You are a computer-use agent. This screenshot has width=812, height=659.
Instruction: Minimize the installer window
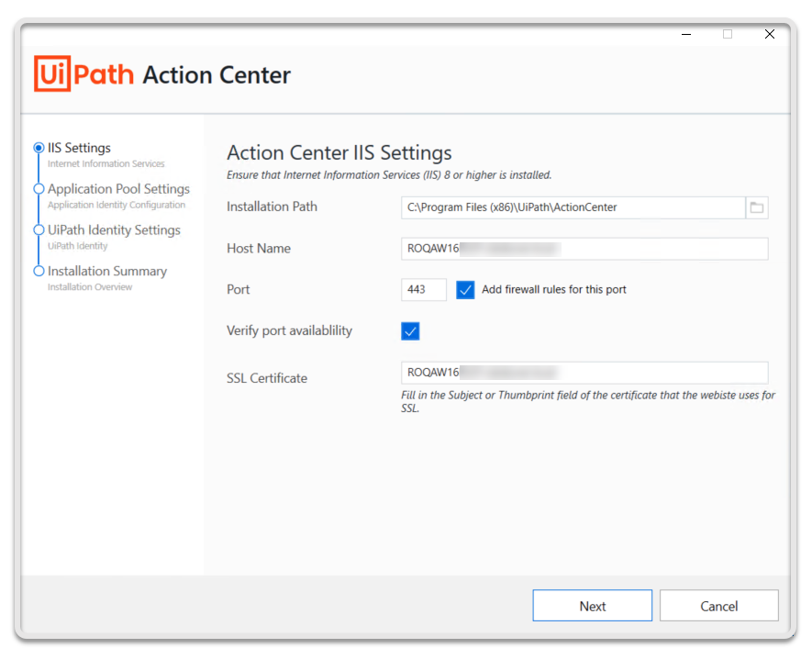pos(686,34)
